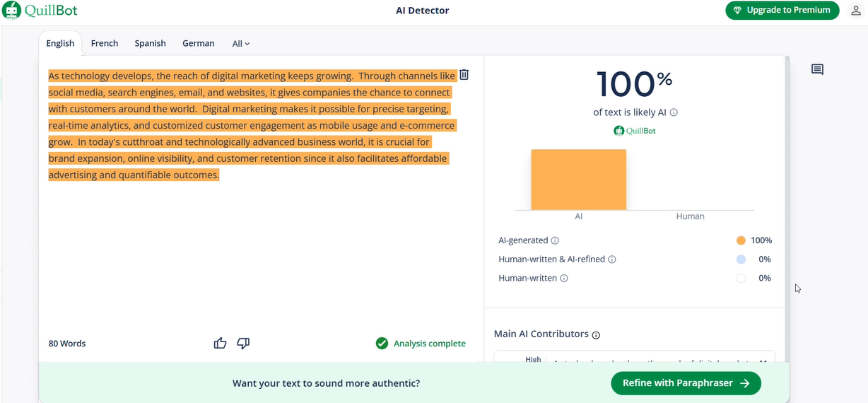Click the blue Human-written & AI-refined dot
This screenshot has width=868, height=403.
click(x=741, y=259)
